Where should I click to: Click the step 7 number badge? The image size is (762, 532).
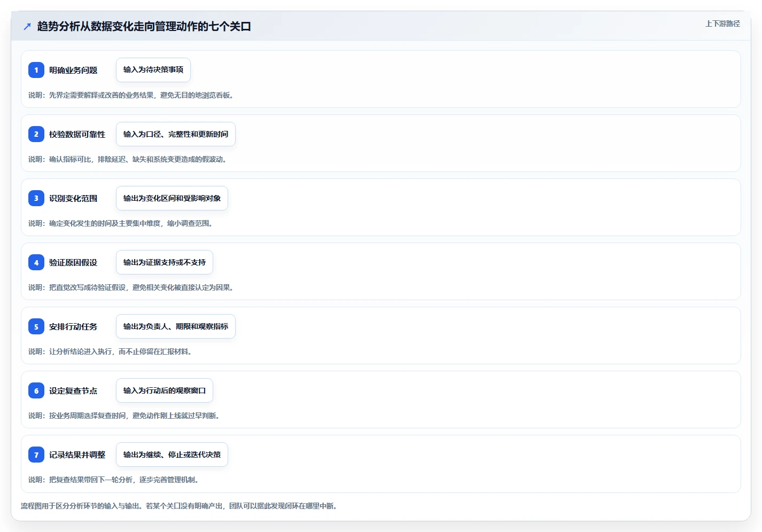pos(36,455)
